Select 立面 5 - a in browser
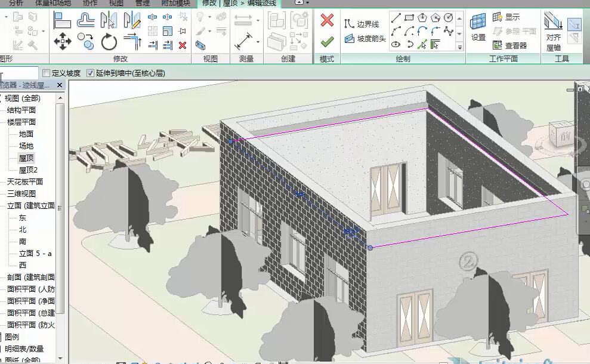Viewport: 590px width, 364px height. tap(35, 254)
